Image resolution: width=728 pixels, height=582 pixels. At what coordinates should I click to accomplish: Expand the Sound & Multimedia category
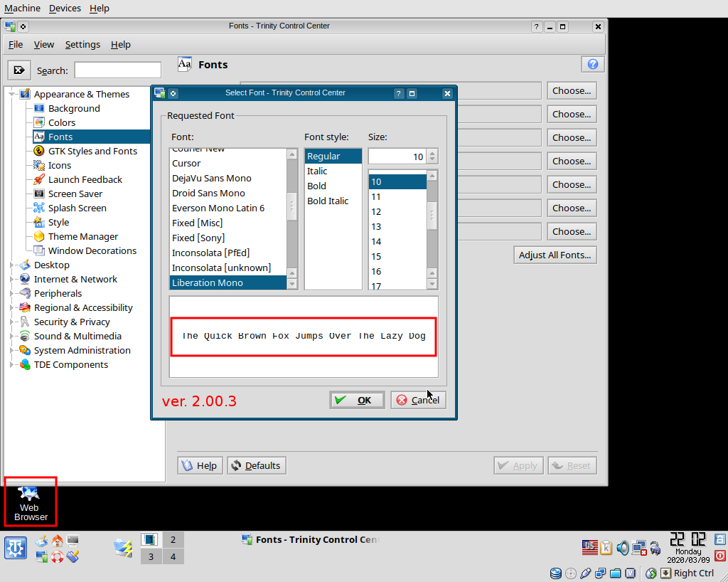[x=13, y=337]
